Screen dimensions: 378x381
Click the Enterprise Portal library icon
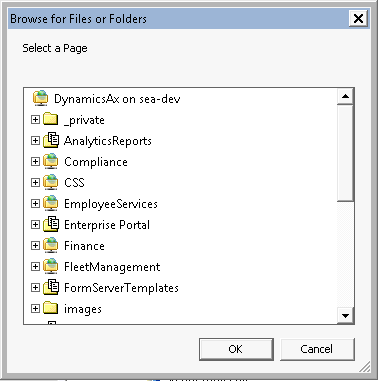[51, 224]
